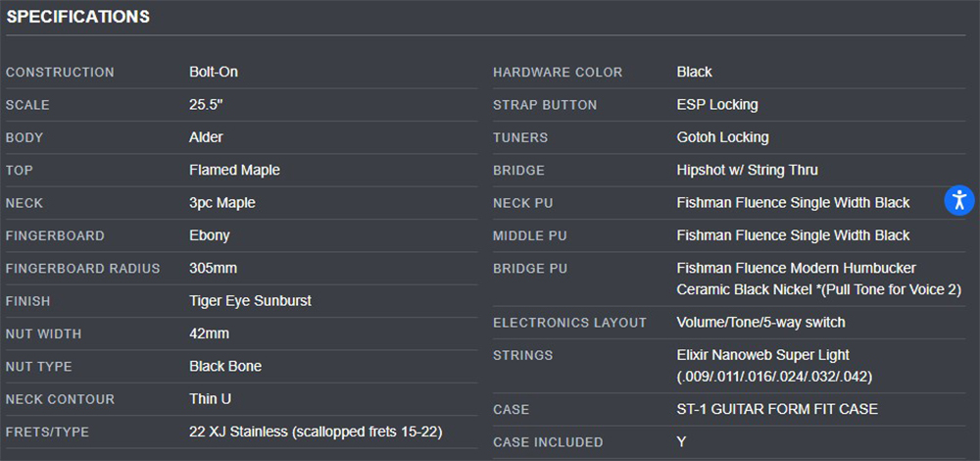Click the CASE INCLUDED label
980x461 pixels.
pyautogui.click(x=548, y=442)
